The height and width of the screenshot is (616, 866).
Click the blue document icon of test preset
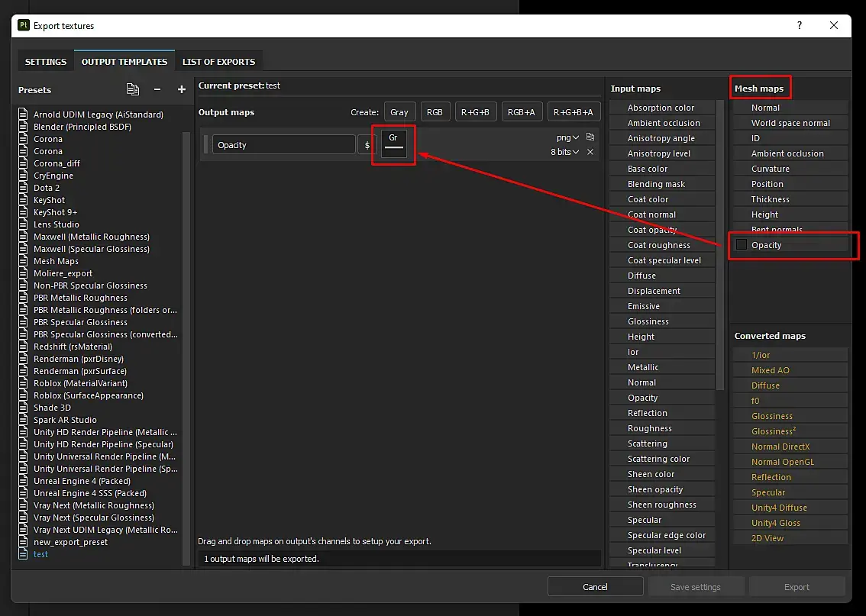(23, 554)
